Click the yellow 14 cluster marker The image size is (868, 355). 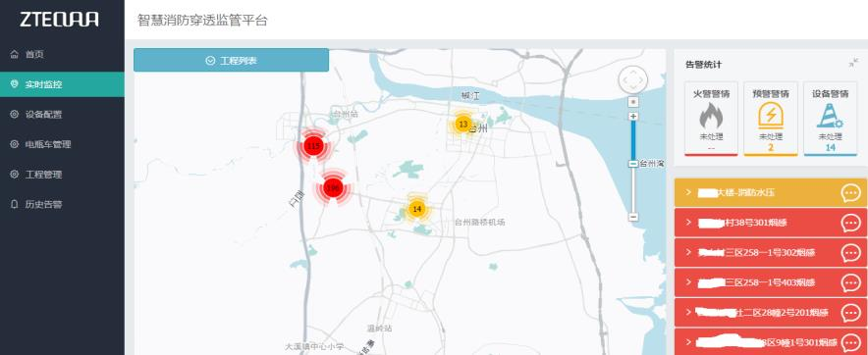coord(417,209)
